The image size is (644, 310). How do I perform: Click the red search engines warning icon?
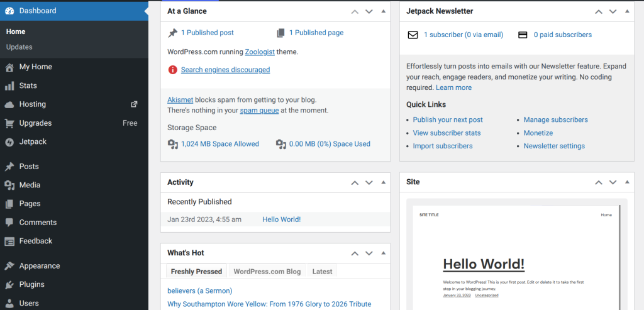pos(172,70)
